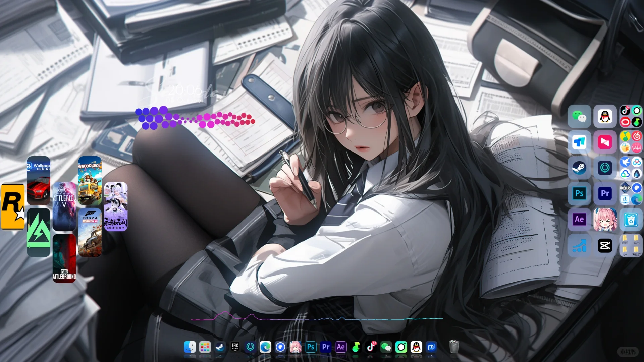This screenshot has width=644, height=362.
Task: Open the red oval app in the folder group
Action: 625,122
